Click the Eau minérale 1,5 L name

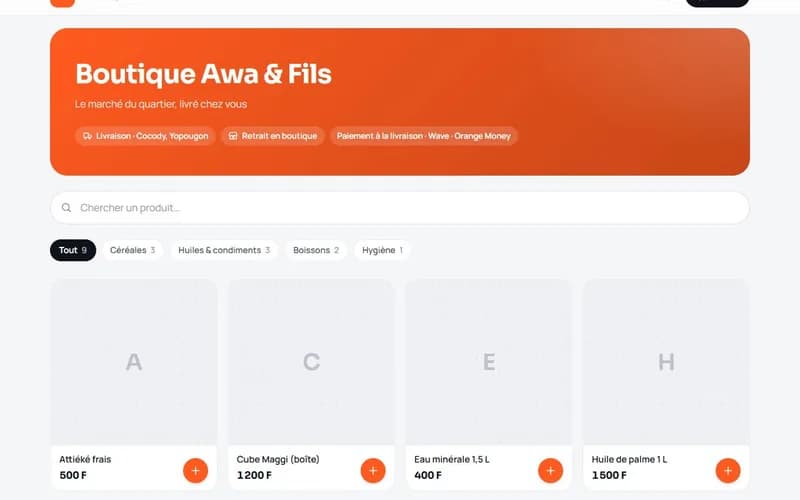452,459
